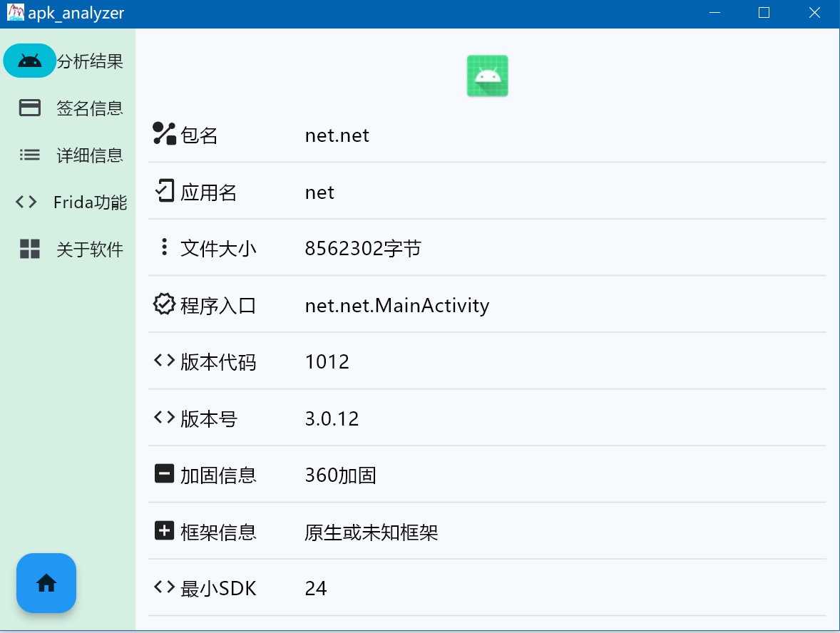Click the plus box icon beside 框架信息
The height and width of the screenshot is (633, 840).
pyautogui.click(x=164, y=531)
